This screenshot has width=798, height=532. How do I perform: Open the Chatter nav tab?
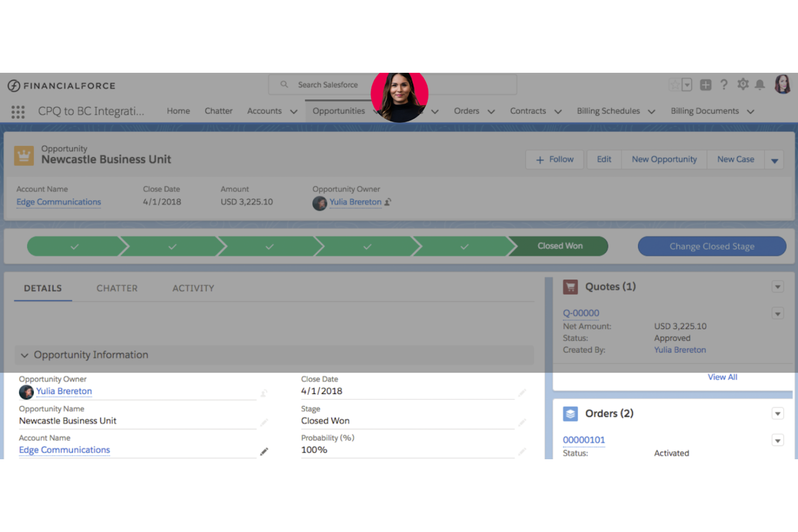pyautogui.click(x=218, y=111)
